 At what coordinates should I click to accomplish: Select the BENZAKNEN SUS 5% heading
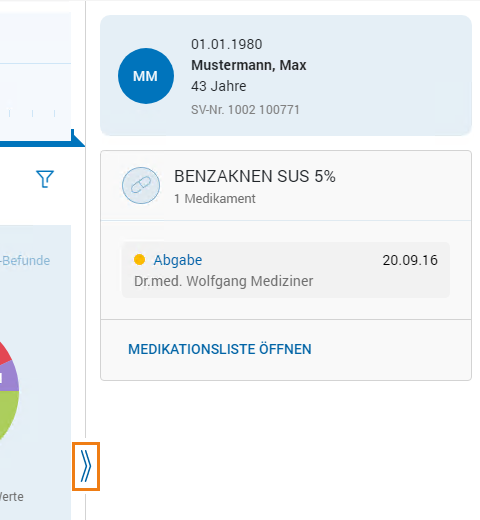255,176
